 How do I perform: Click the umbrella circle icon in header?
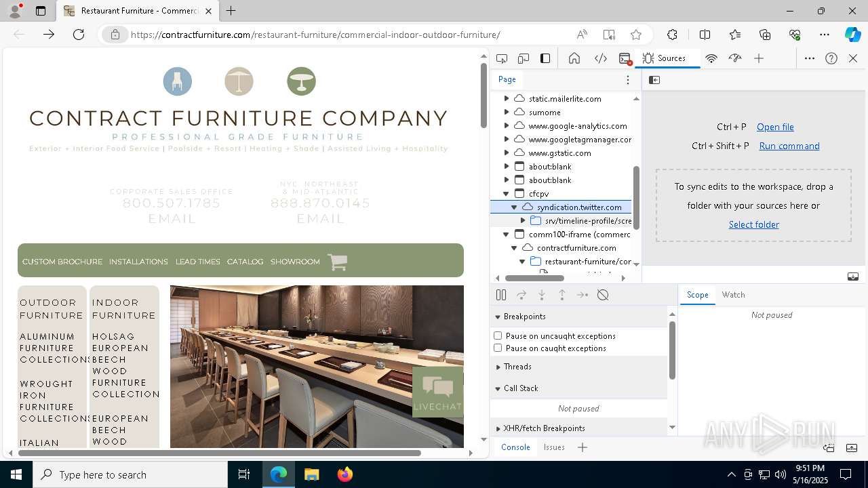click(x=239, y=81)
